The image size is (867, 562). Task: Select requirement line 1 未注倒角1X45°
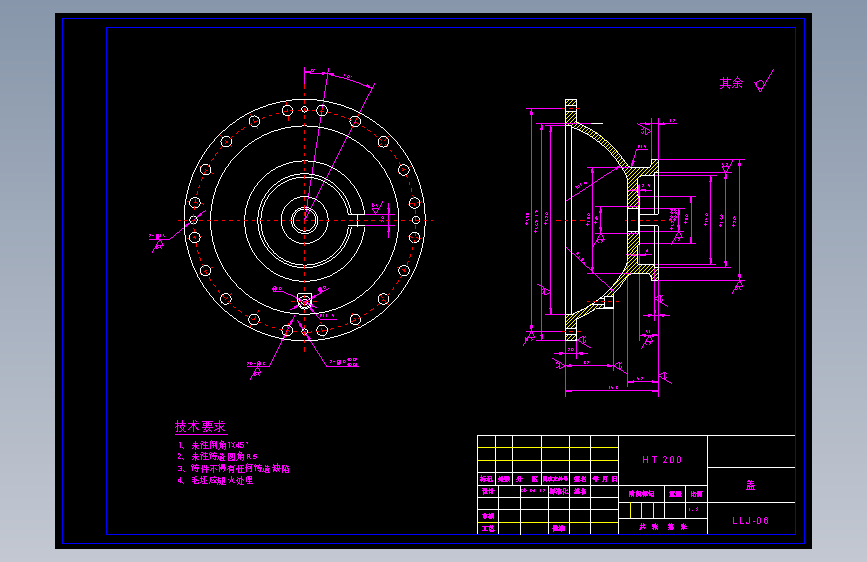(x=213, y=445)
